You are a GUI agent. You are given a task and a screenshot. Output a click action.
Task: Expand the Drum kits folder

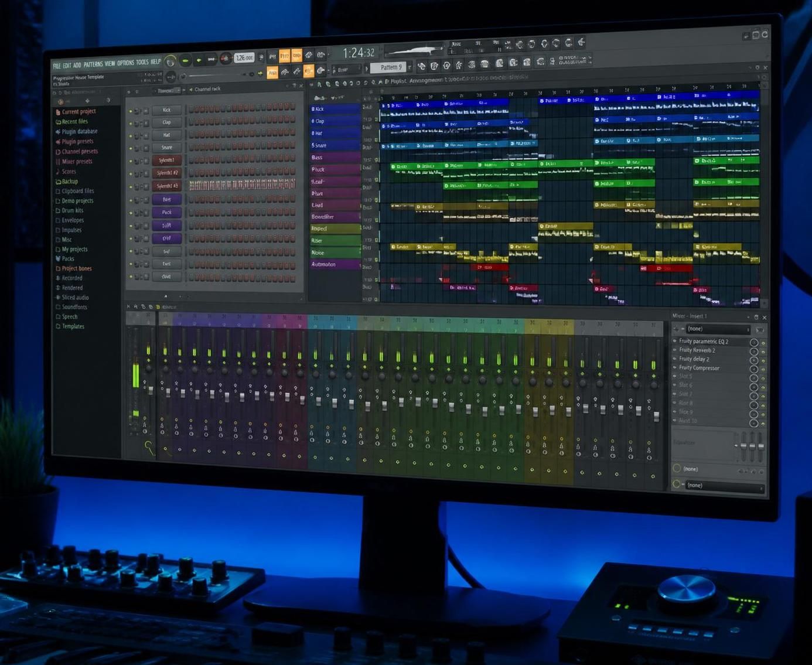(72, 210)
